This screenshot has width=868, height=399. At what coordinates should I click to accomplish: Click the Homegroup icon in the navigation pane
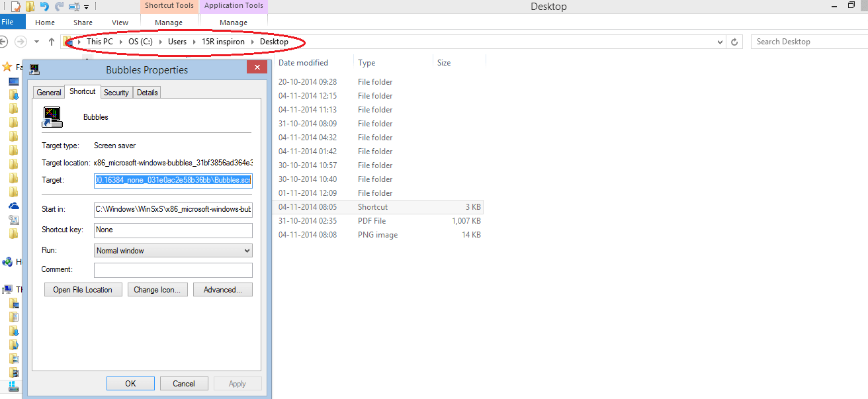click(x=7, y=261)
